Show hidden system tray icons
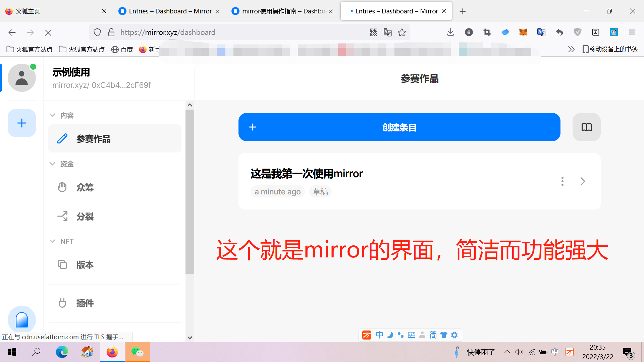This screenshot has width=644, height=362. tap(507, 352)
